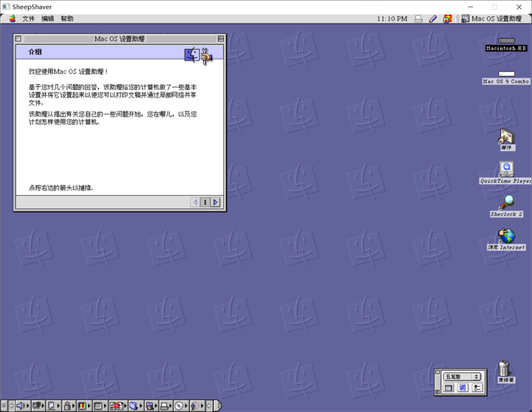Open the printer selector module arrow
Viewport: 532px width, 412px height.
click(171, 405)
